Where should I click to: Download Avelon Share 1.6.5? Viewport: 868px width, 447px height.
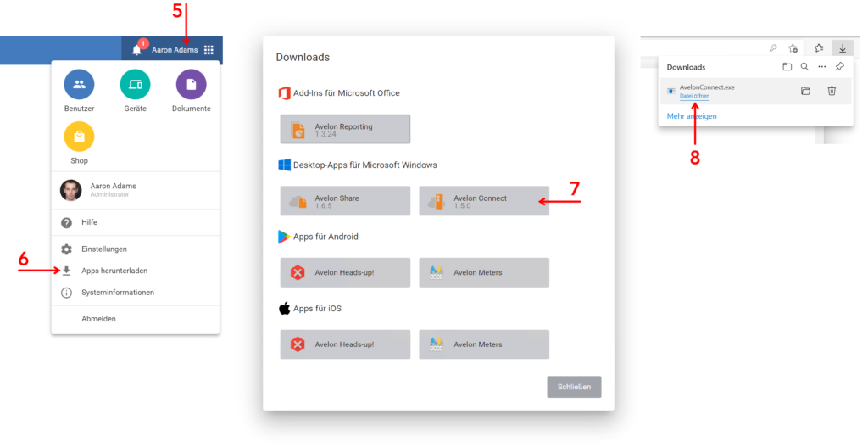[346, 200]
